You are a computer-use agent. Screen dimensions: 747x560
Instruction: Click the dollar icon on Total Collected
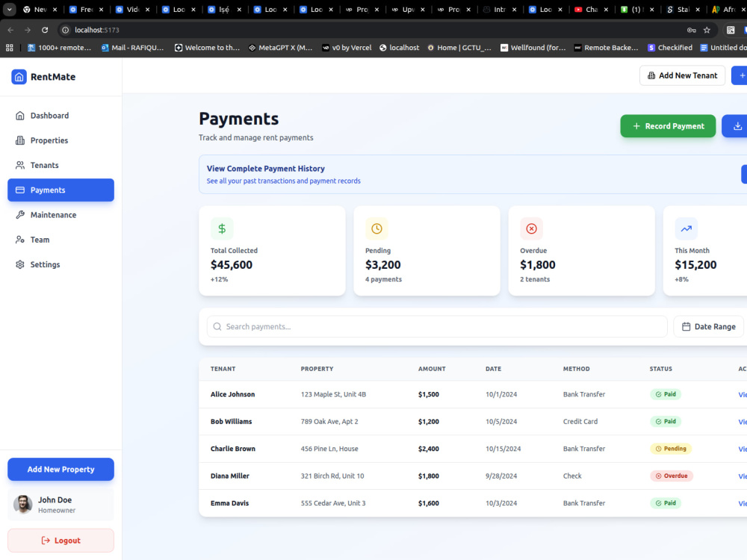pyautogui.click(x=222, y=228)
